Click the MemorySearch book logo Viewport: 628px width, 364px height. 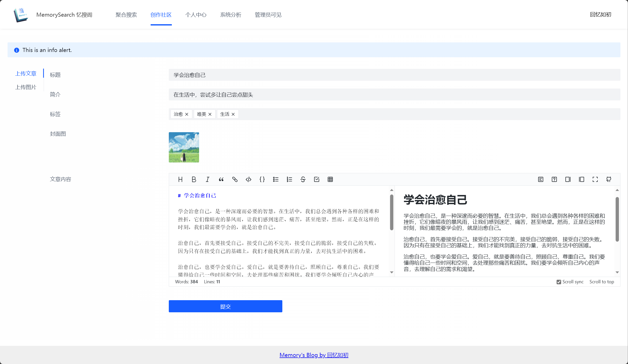click(21, 15)
